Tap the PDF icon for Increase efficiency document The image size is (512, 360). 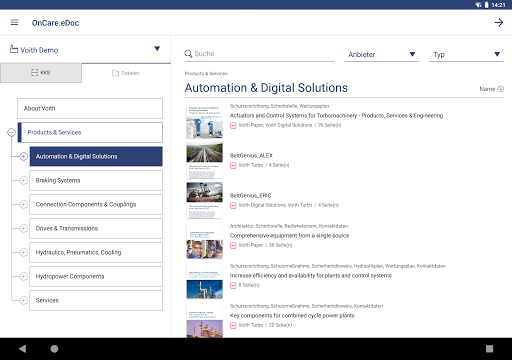pyautogui.click(x=233, y=285)
